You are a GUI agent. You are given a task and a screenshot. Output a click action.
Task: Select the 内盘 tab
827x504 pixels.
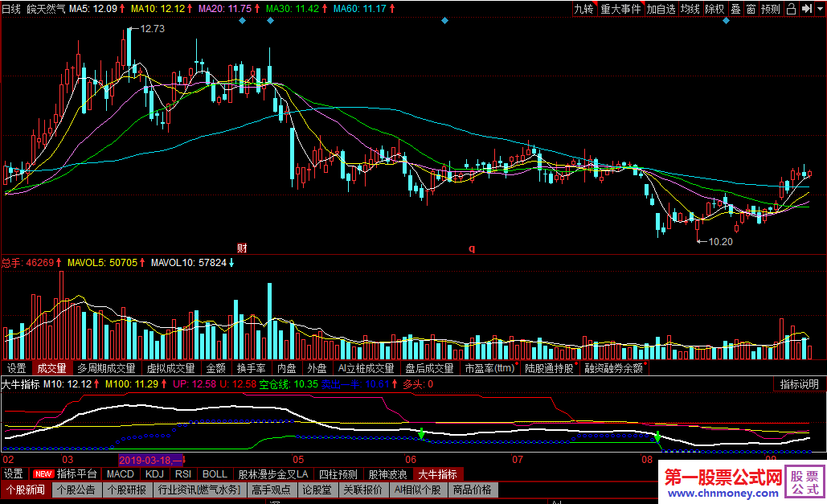pos(287,368)
